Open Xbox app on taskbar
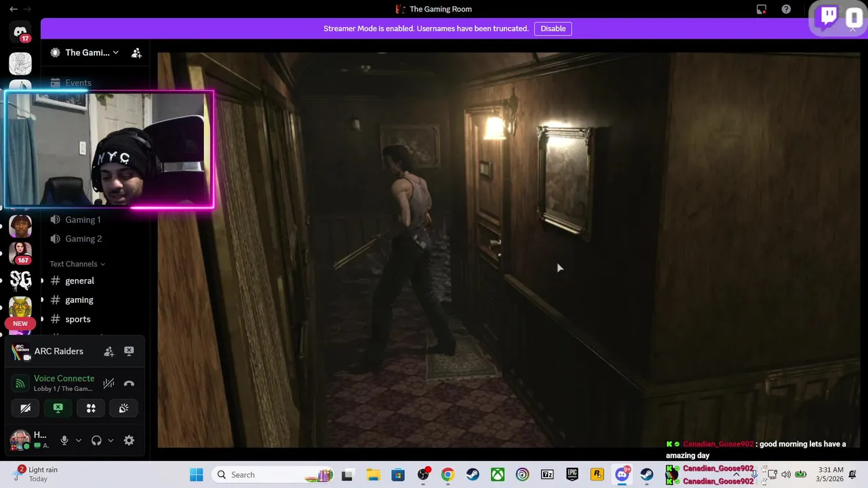The width and height of the screenshot is (868, 488). (498, 474)
